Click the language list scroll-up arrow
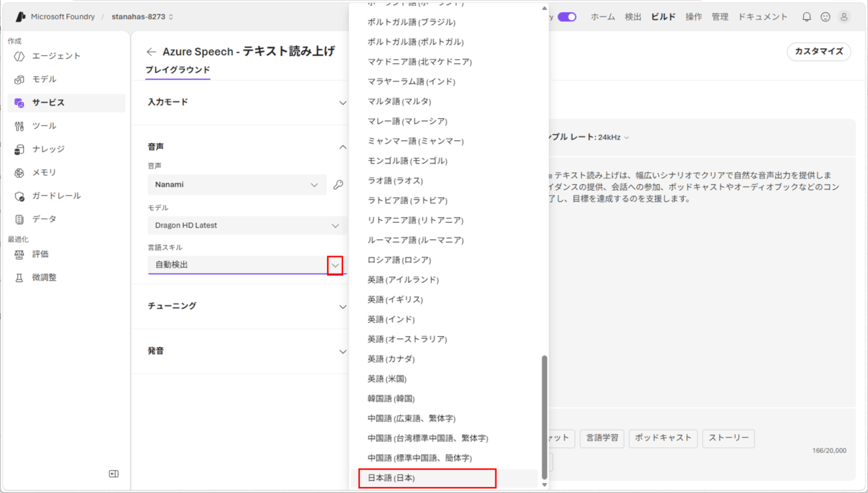The width and height of the screenshot is (868, 493). click(x=544, y=8)
